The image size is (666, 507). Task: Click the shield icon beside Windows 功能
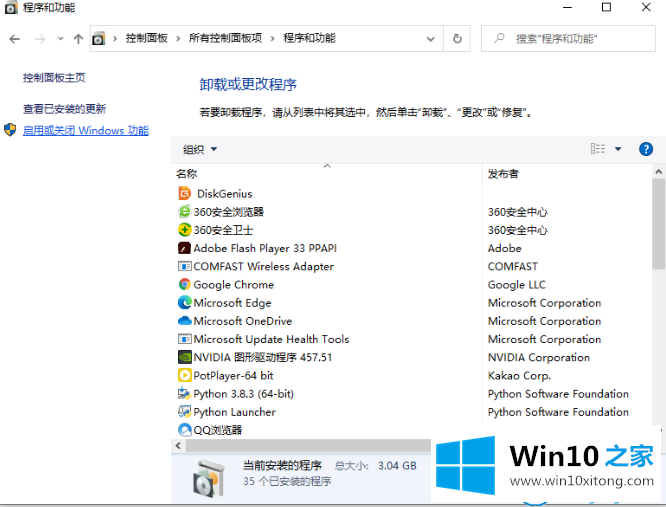pyautogui.click(x=10, y=130)
